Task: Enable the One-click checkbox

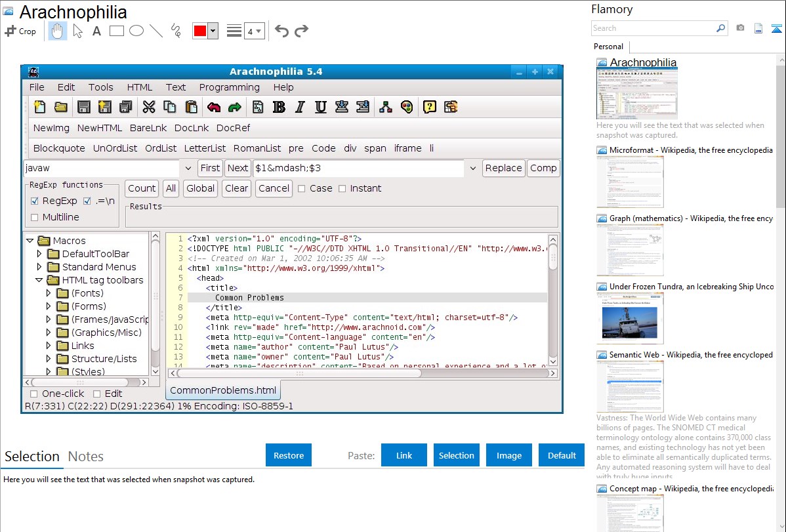Action: pyautogui.click(x=34, y=394)
